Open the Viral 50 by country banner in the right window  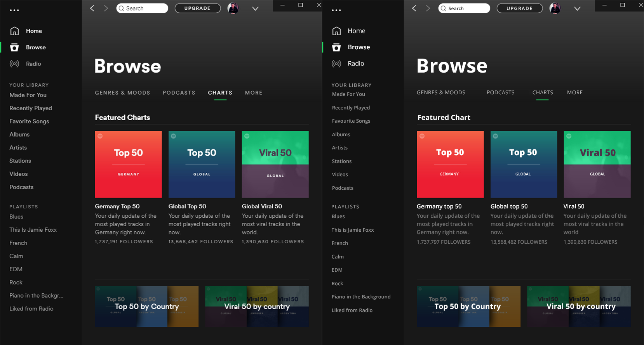coord(579,306)
